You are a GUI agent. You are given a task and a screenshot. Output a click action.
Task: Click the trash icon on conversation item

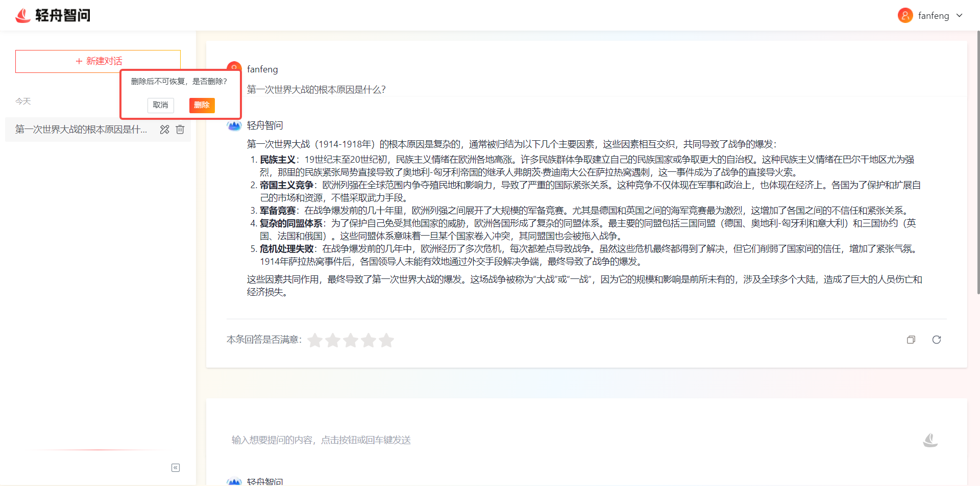point(180,130)
